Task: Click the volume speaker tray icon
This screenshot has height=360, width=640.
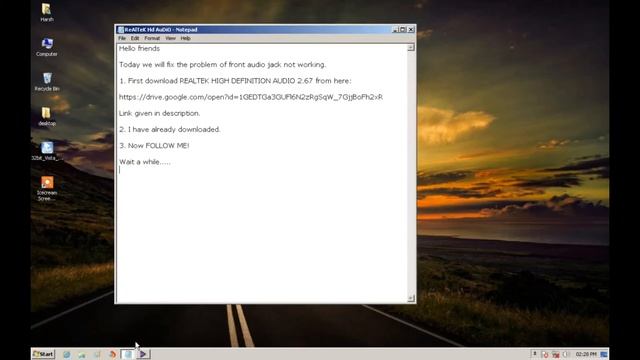Action: point(565,354)
